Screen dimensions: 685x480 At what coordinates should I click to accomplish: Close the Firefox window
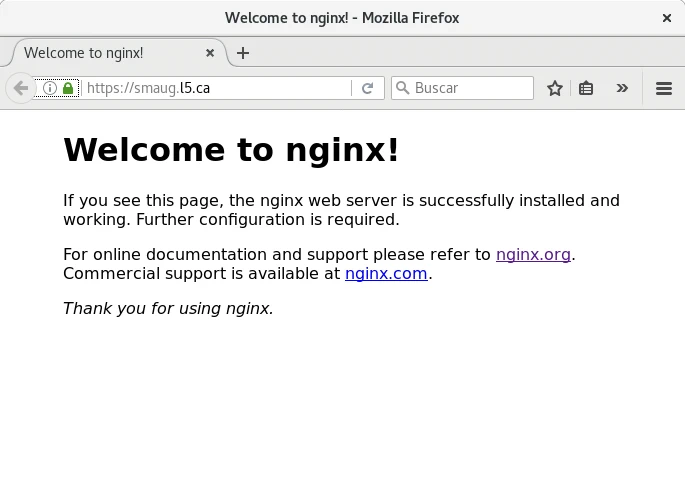pos(667,18)
